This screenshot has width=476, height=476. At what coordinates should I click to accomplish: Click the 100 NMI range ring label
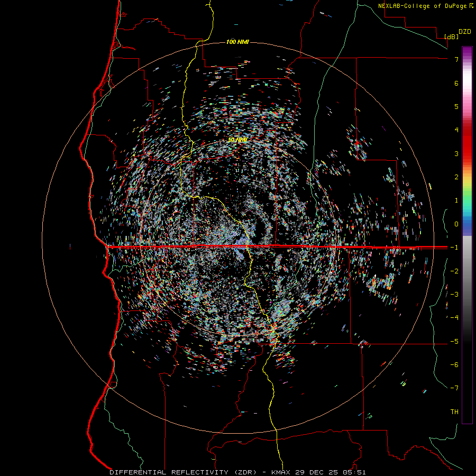point(237,42)
